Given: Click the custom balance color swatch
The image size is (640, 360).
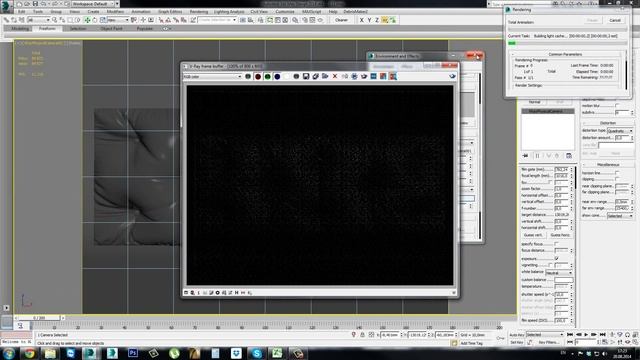Looking at the screenshot, I should (564, 280).
